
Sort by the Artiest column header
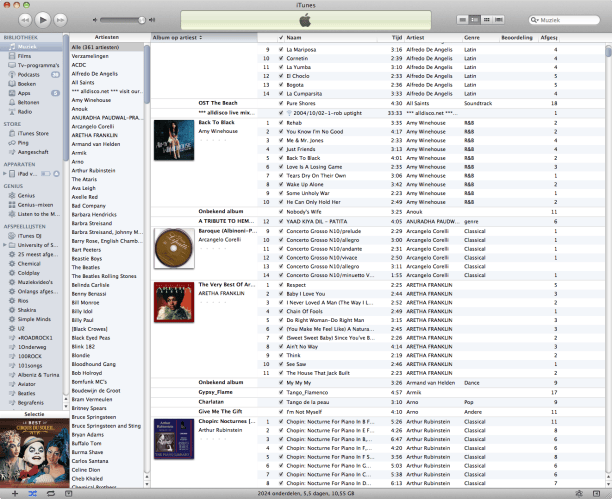pyautogui.click(x=433, y=37)
